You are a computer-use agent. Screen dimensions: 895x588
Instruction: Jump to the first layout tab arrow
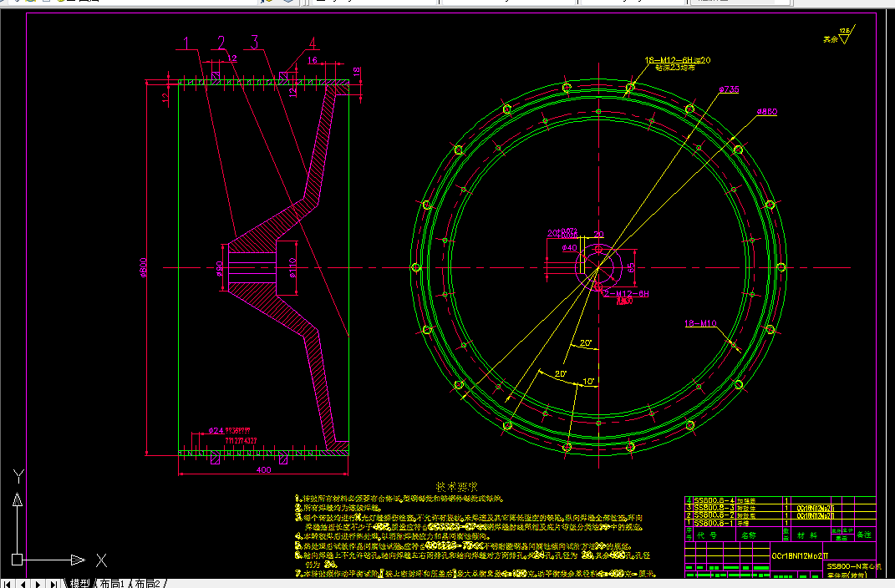pos(8,584)
